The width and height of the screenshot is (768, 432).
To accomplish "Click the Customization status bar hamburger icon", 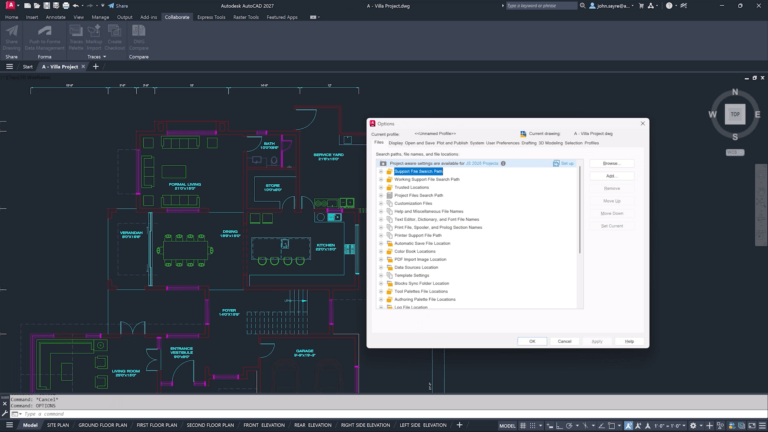I will tap(762, 426).
